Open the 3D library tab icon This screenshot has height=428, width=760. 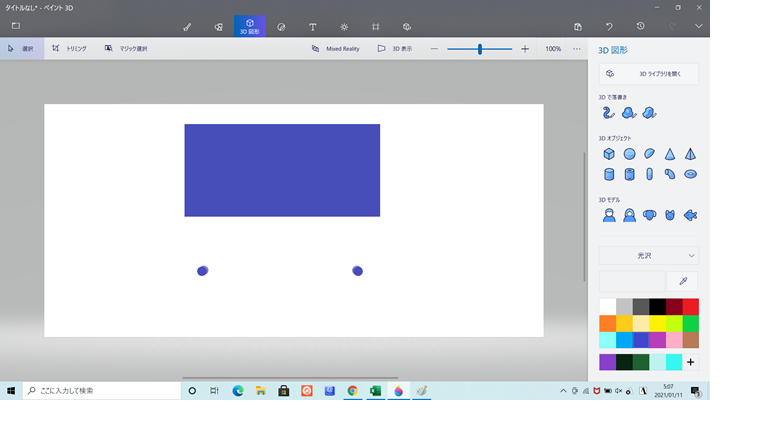point(407,27)
